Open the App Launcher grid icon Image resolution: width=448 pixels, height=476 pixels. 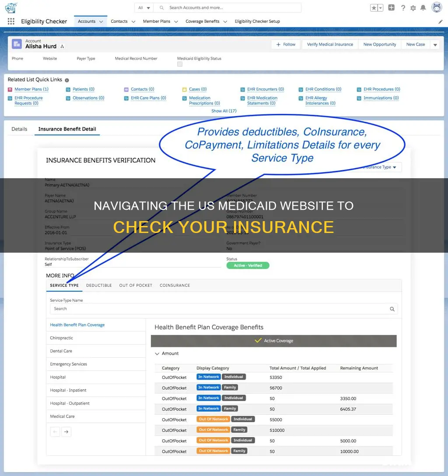tap(11, 21)
